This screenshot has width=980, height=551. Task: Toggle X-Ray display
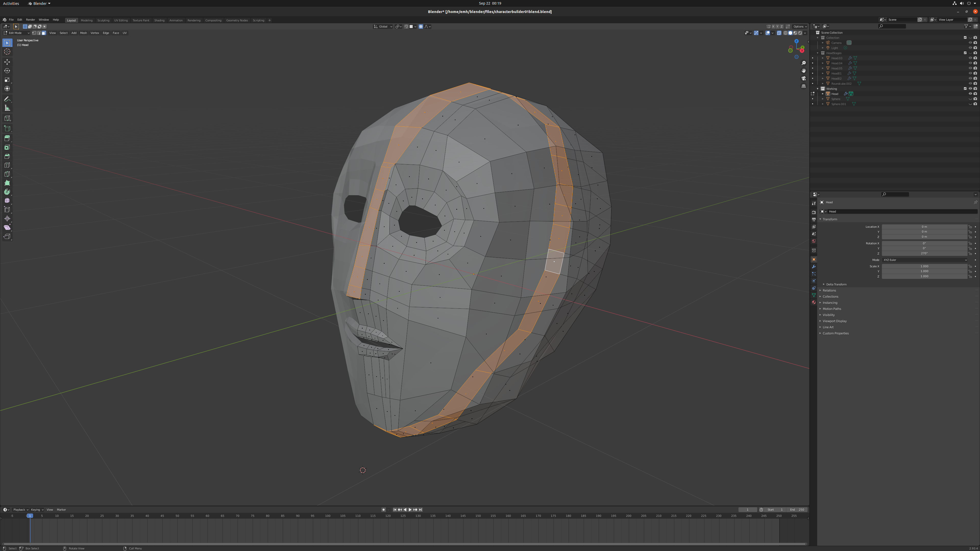779,33
